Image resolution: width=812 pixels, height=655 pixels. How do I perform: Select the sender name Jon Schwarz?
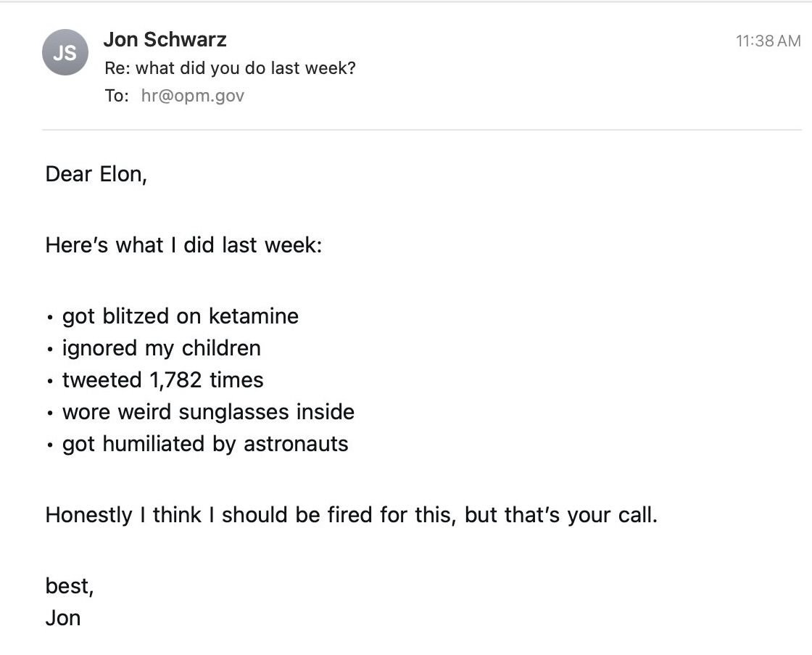point(165,39)
